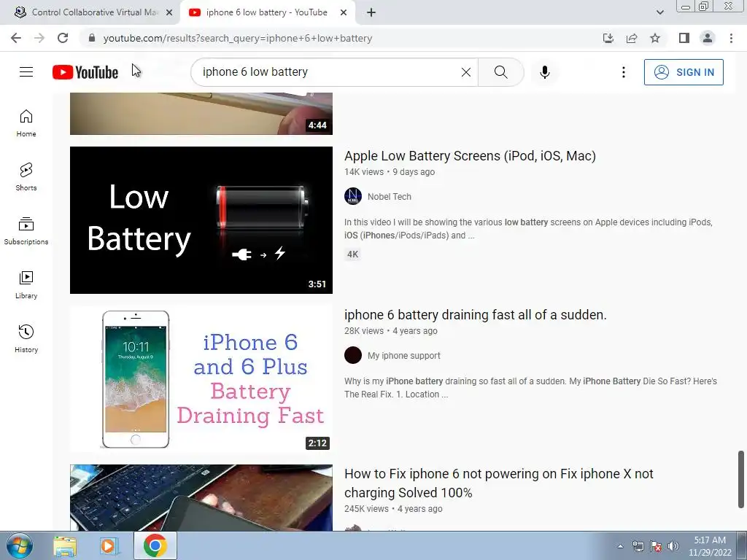Play the Low Battery thumbnail video
Screen dimensions: 747x560
[x=201, y=220]
